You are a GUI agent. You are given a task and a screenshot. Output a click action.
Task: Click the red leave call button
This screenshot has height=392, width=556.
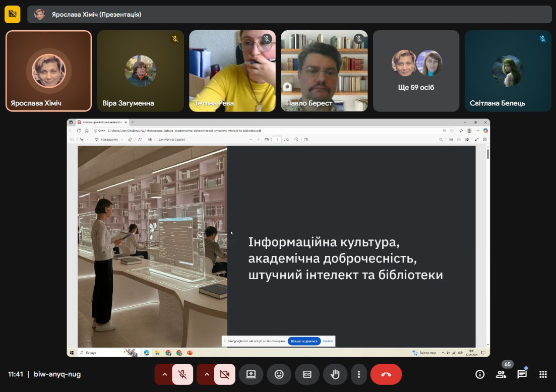coord(386,374)
